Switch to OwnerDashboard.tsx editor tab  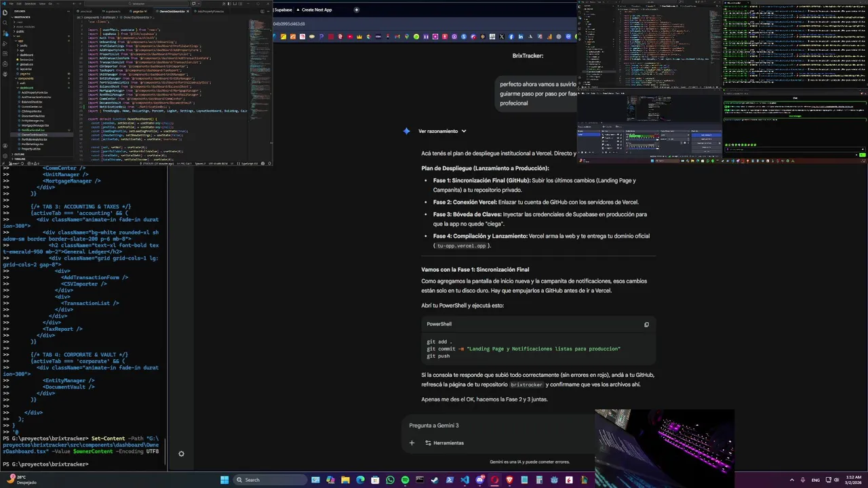pyautogui.click(x=172, y=12)
